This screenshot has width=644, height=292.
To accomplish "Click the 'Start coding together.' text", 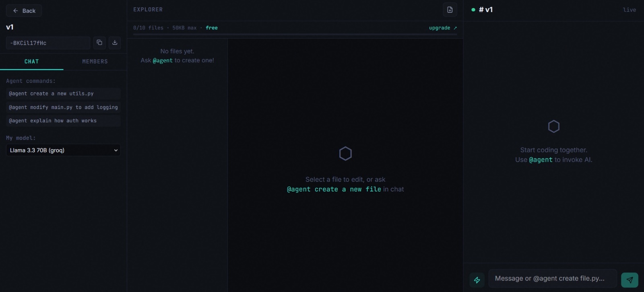I will pyautogui.click(x=553, y=150).
